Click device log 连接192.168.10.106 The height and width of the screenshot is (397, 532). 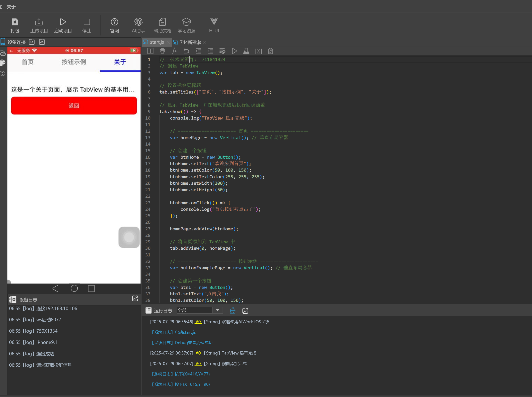[x=43, y=308]
